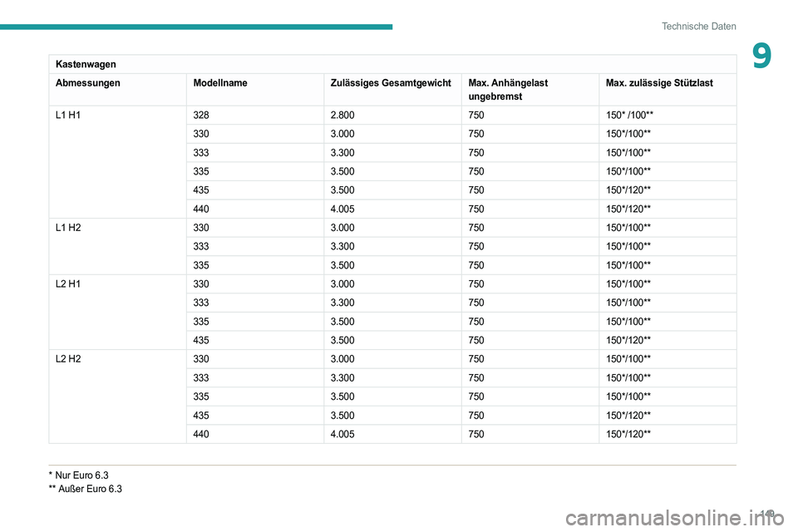Click model '335' in the L1 H2 group
The image size is (798, 532).
[201, 265]
